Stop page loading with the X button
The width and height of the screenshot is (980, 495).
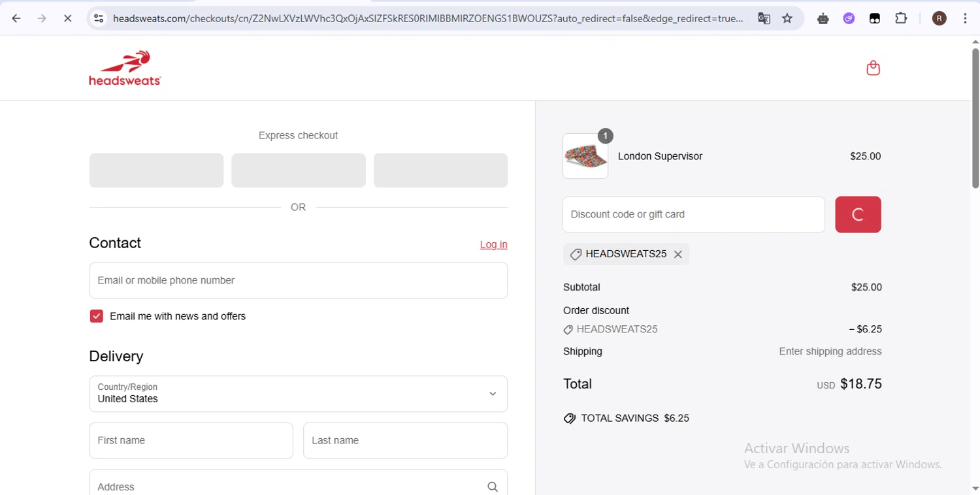pos(67,18)
